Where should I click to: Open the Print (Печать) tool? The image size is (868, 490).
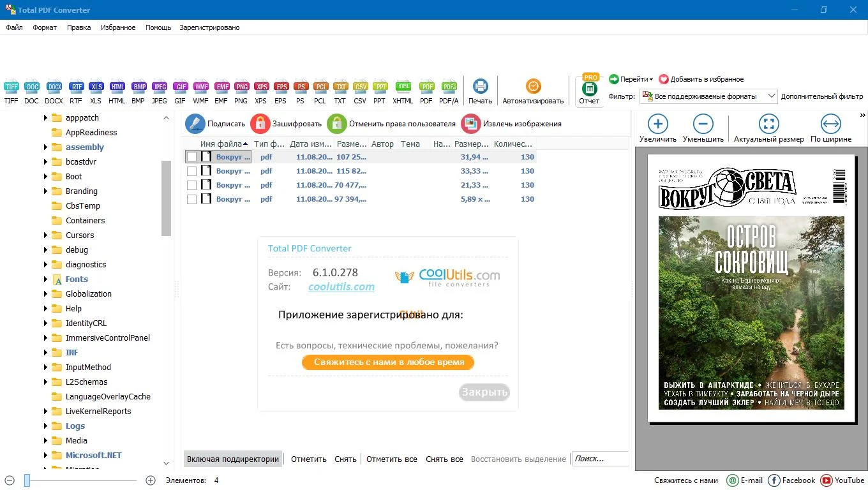pos(480,91)
